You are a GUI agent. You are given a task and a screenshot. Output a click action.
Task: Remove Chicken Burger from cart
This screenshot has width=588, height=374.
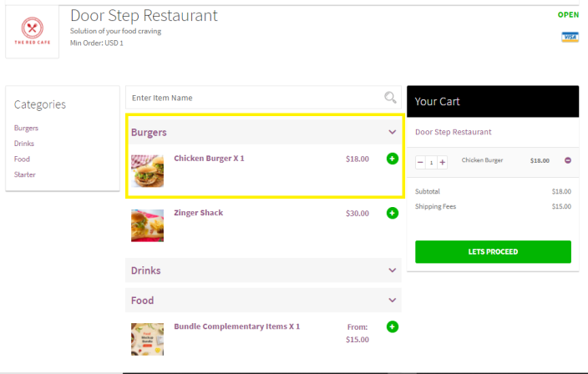(x=568, y=160)
